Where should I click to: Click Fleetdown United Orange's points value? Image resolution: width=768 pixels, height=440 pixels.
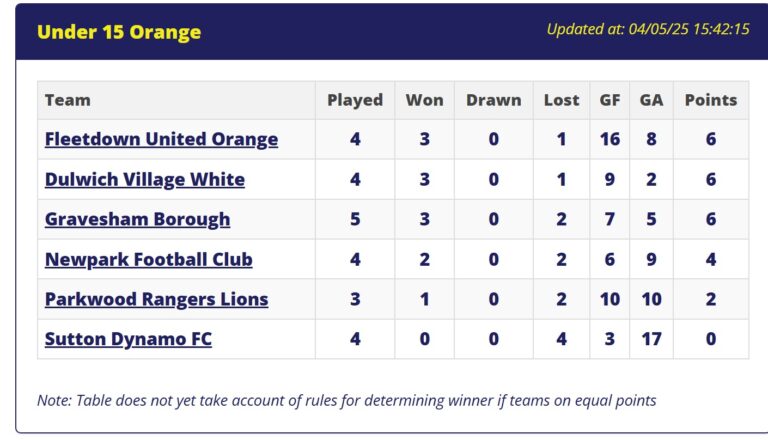711,139
